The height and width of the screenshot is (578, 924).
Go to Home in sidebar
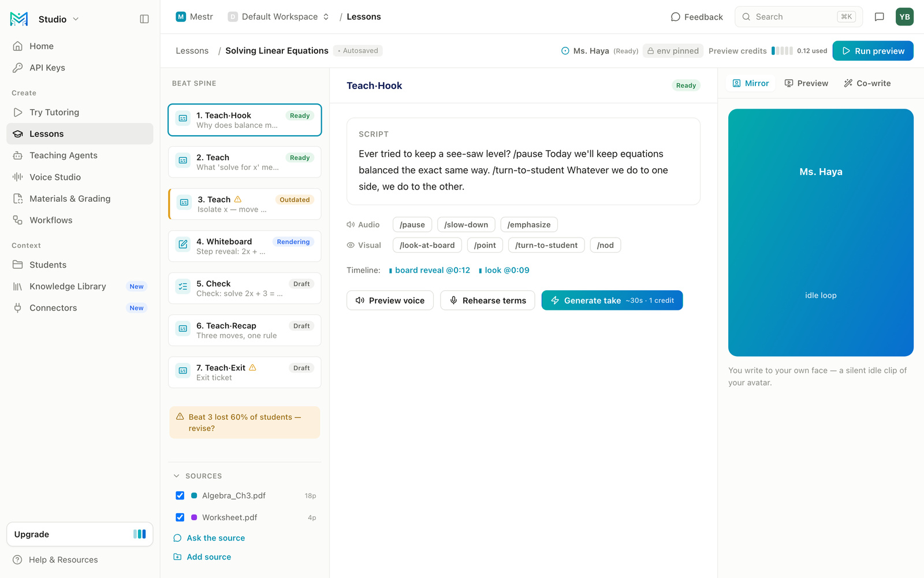point(80,46)
